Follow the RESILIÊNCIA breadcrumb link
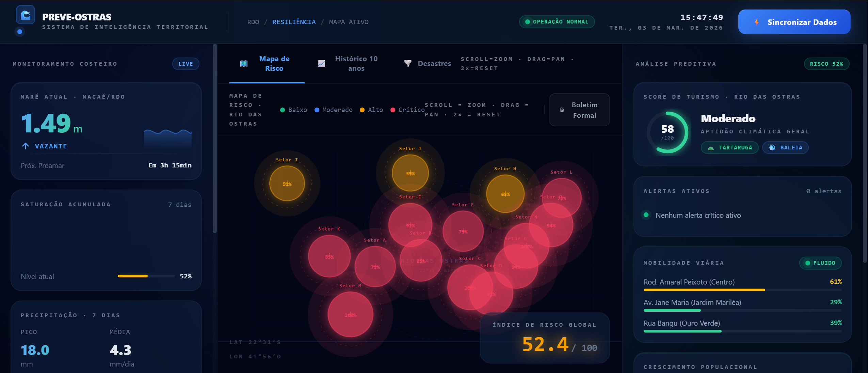The height and width of the screenshot is (373, 868). [x=294, y=22]
